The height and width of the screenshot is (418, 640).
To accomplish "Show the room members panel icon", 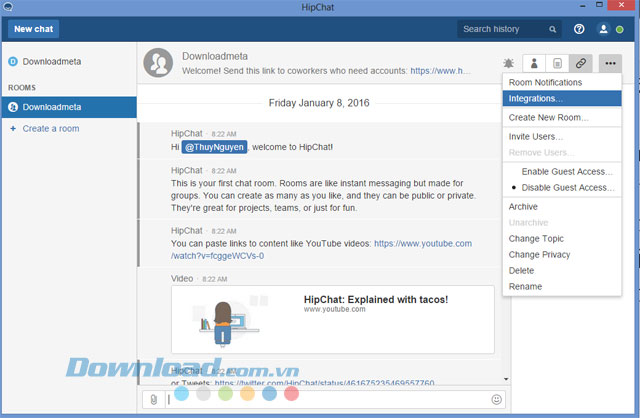I will pyautogui.click(x=534, y=63).
